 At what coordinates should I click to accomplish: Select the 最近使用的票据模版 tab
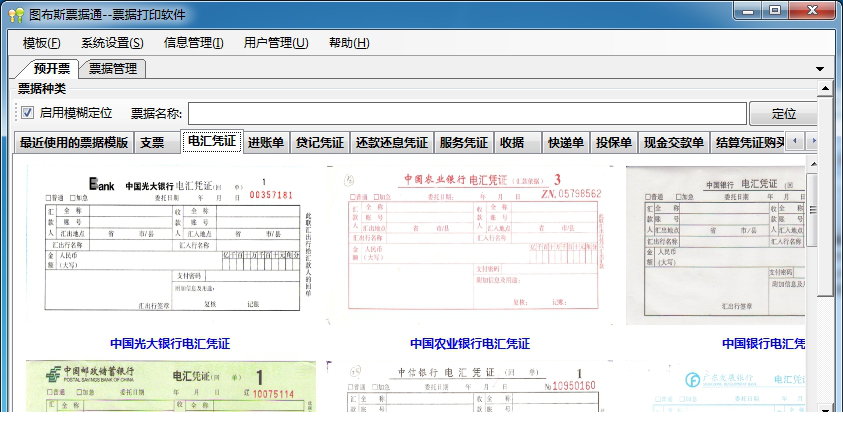tap(74, 142)
